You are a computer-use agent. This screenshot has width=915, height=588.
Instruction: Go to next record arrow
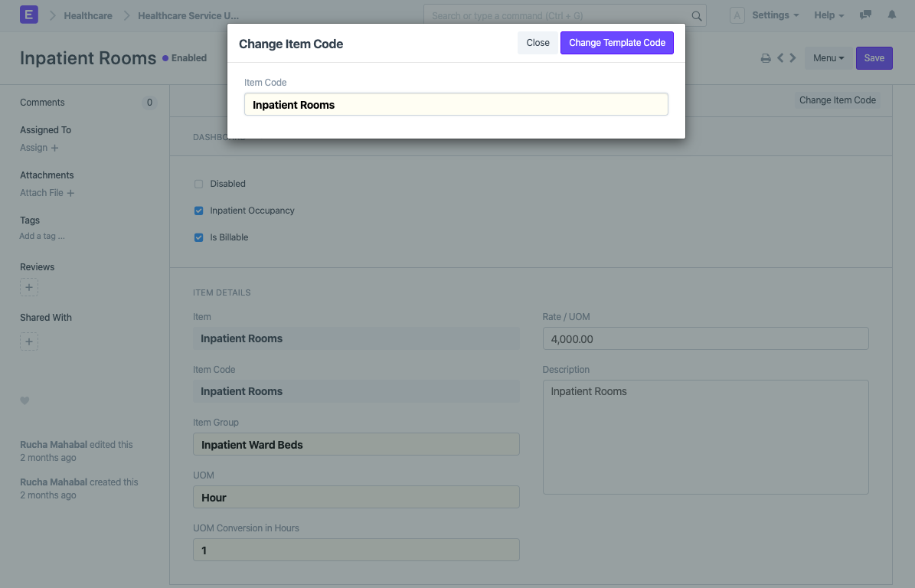(792, 58)
